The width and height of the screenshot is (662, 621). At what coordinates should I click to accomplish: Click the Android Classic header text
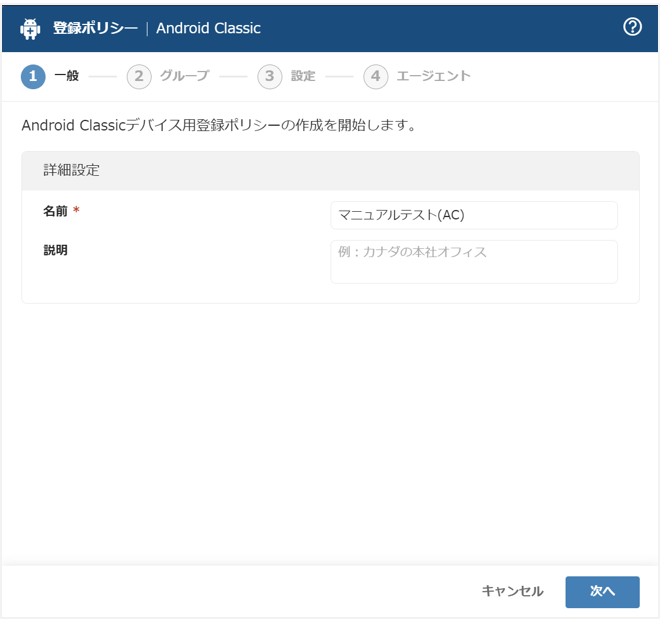coord(208,28)
